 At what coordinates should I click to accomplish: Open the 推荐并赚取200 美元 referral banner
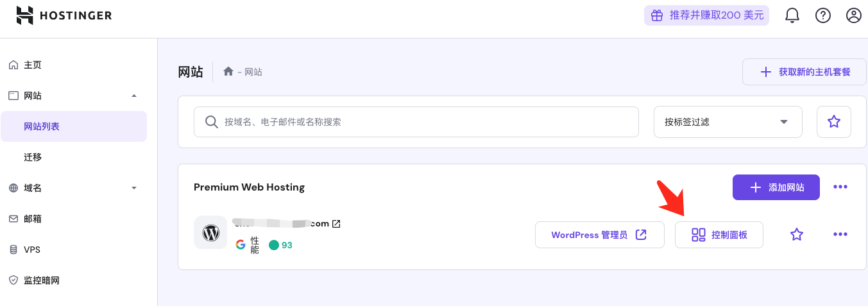[x=706, y=15]
